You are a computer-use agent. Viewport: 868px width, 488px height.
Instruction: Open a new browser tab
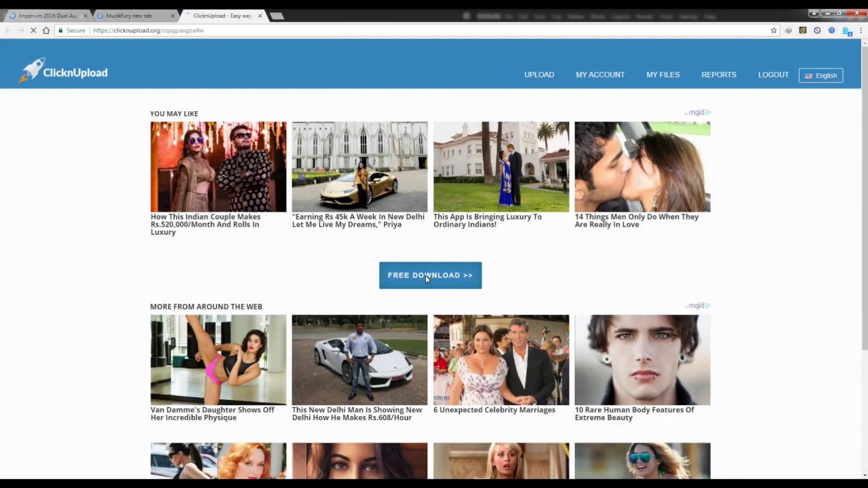[277, 16]
